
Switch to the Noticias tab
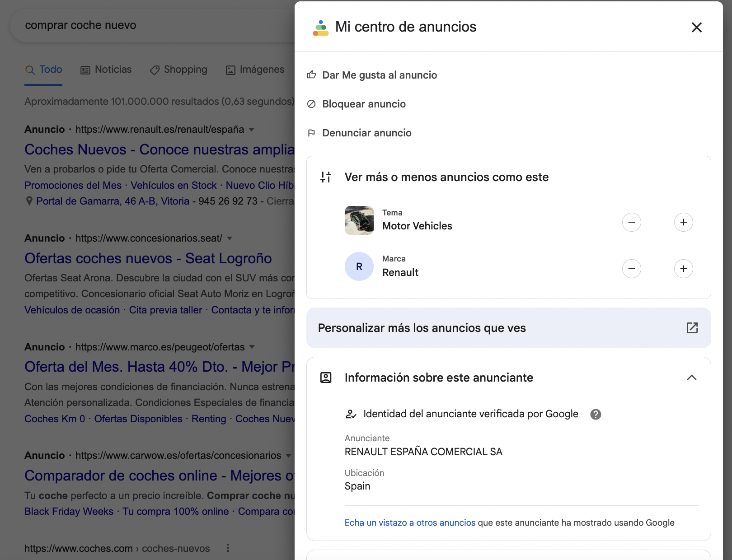point(106,70)
